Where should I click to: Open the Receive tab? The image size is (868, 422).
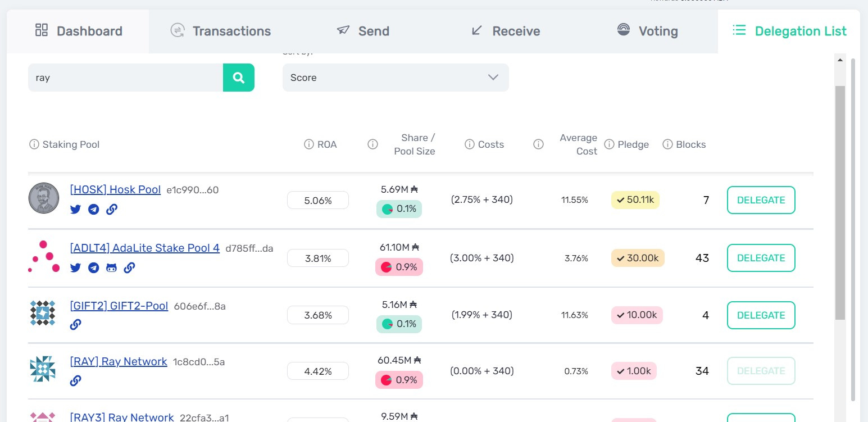coord(505,31)
